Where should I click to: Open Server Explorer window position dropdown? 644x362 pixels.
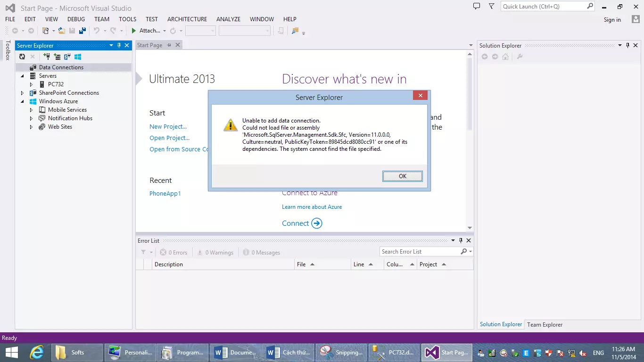click(111, 45)
